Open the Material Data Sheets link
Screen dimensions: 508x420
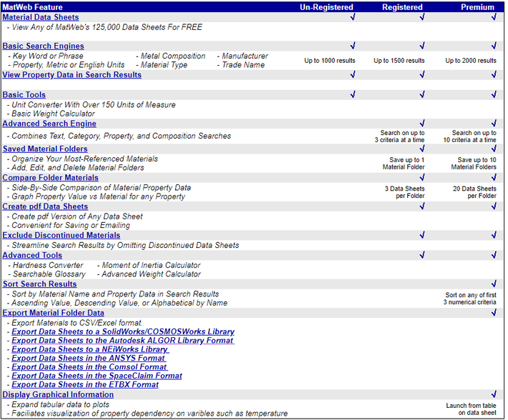point(41,17)
